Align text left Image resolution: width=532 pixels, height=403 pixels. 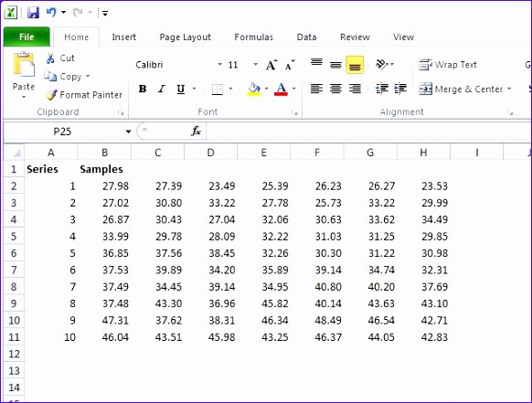316,89
